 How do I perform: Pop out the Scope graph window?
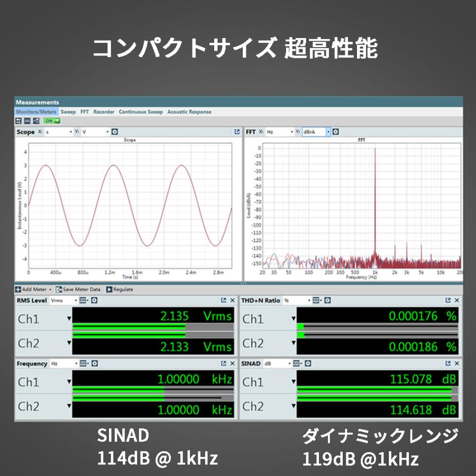(236, 132)
